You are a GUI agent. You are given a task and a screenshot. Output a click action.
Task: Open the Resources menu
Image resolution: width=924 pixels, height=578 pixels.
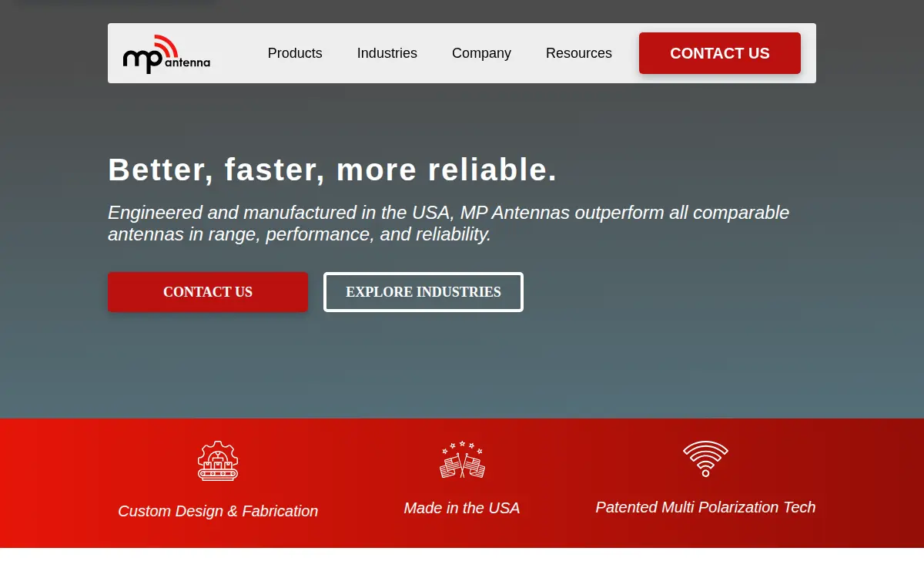pos(579,53)
